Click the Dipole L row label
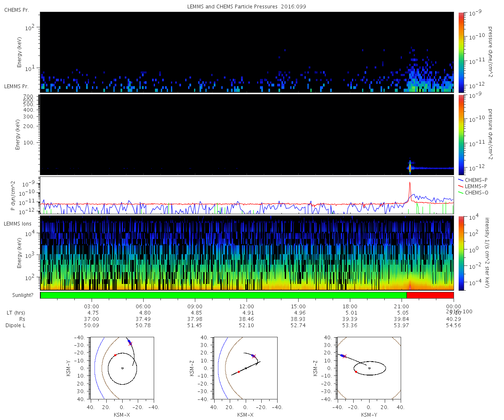This screenshot has height=420, width=504. coord(16,325)
